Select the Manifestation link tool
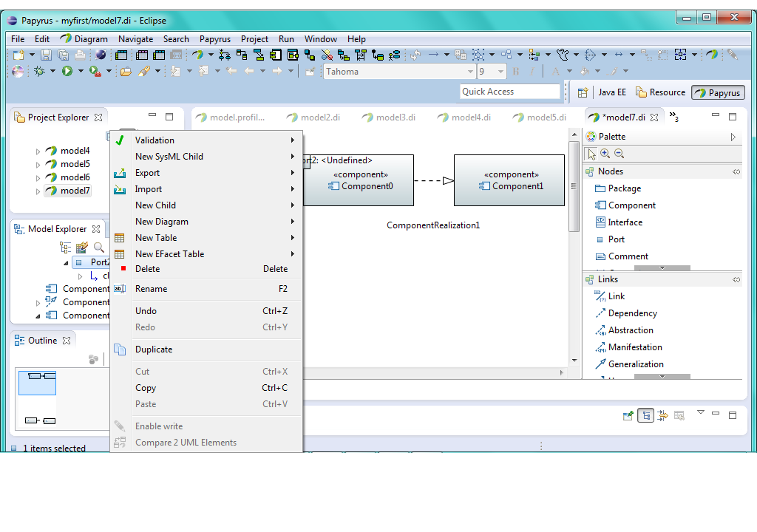757x532 pixels. [x=628, y=347]
